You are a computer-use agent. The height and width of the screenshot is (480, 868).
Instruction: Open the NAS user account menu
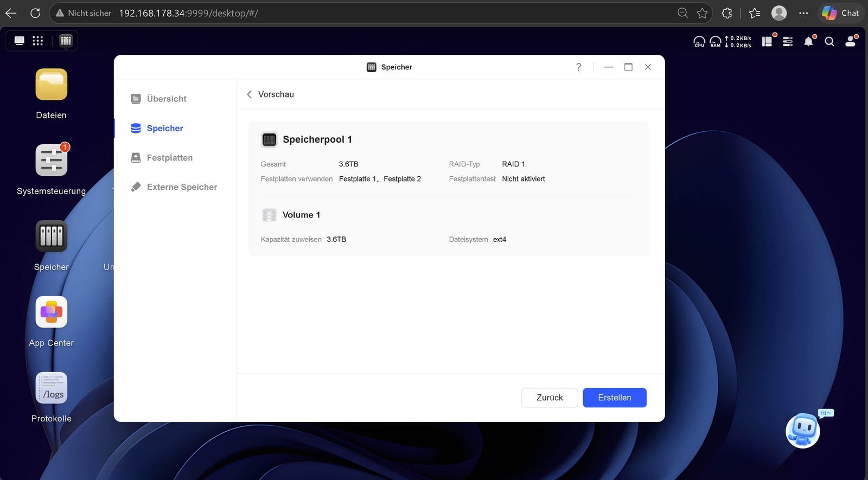[851, 41]
